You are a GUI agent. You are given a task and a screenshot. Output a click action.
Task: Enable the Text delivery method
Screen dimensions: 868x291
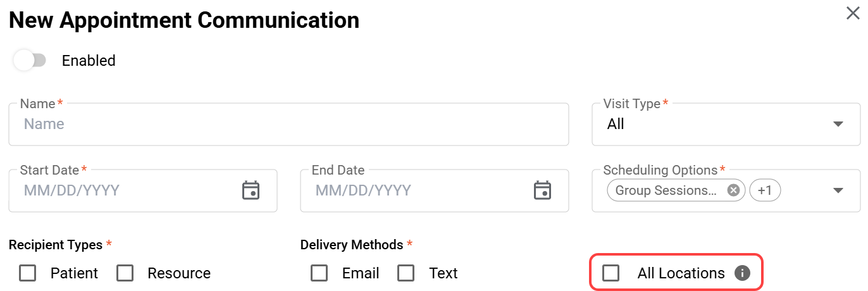[406, 273]
